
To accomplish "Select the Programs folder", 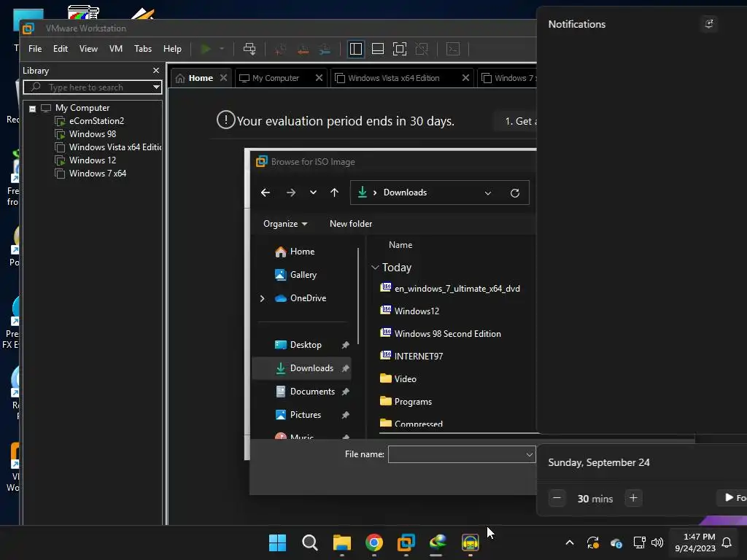I will click(x=406, y=402).
